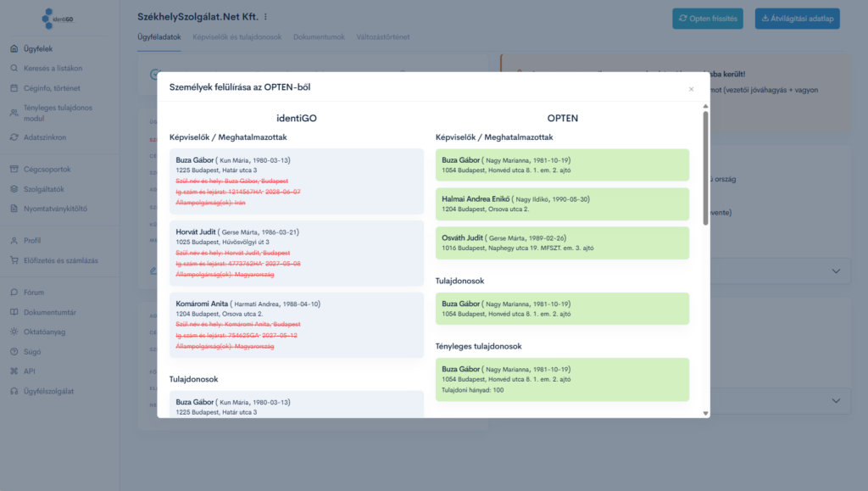Viewport: 868px width, 491px height.
Task: Click the identiGO column heading
Action: coord(297,118)
